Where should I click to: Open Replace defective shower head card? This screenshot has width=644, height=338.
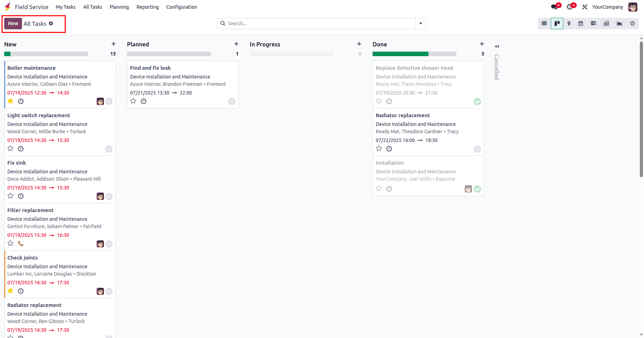(x=428, y=84)
